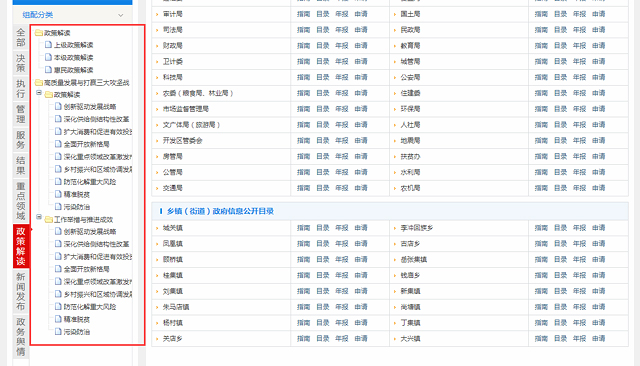Open 乡村振兴和区域协调发展 under nested 政策解读
Image resolution: width=640 pixels, height=366 pixels.
coord(98,169)
